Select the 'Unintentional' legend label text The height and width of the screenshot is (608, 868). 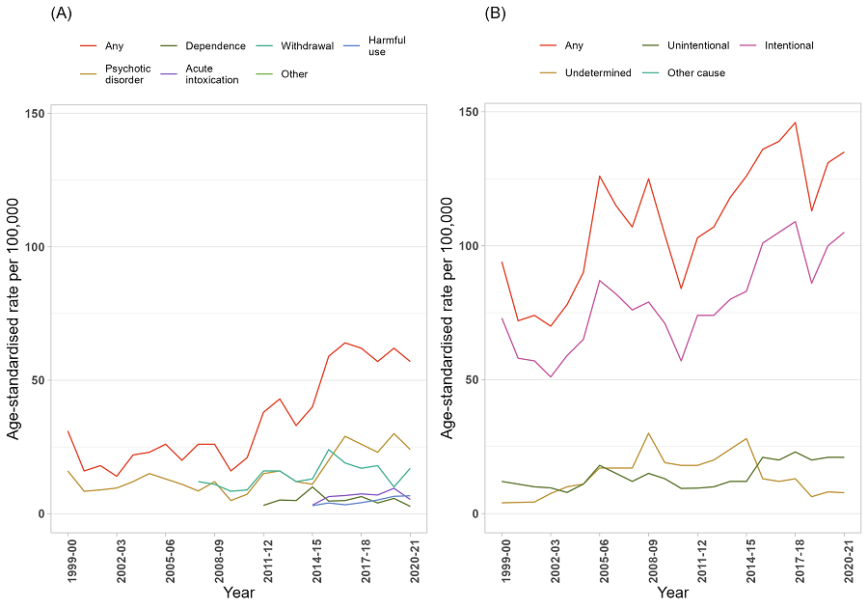pos(698,45)
